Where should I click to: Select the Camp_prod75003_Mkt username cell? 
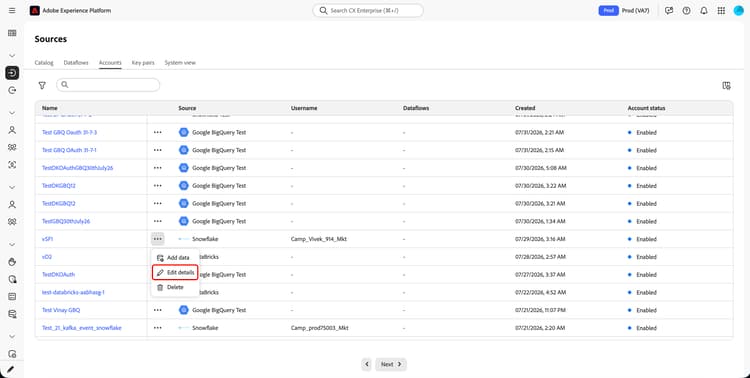coord(320,328)
